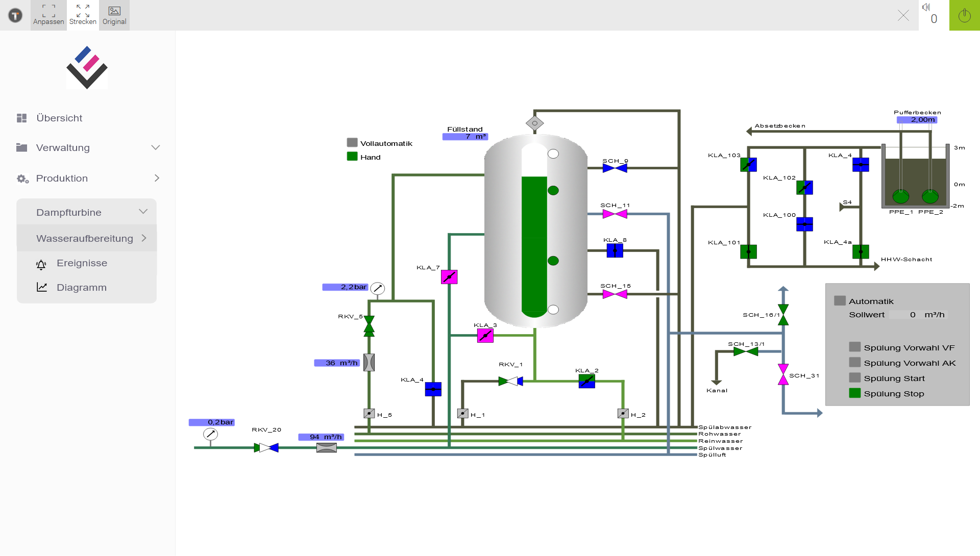Click the KLA_100 blue flap valve
The height and width of the screenshot is (556, 980).
coord(804,224)
